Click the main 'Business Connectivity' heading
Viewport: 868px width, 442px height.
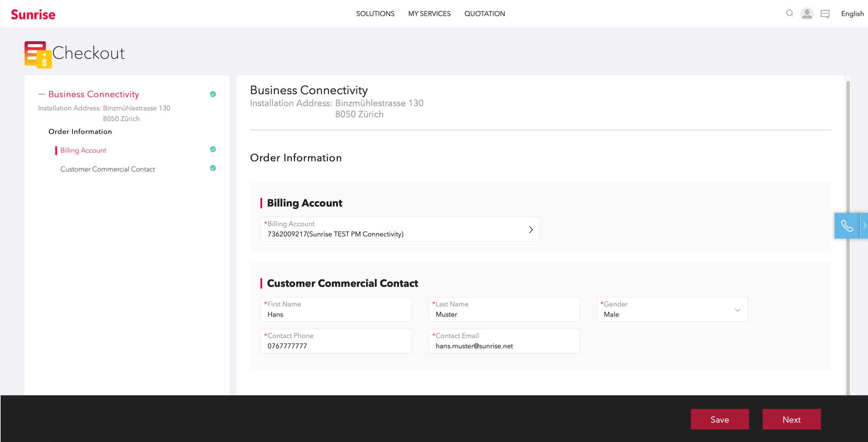pos(309,90)
